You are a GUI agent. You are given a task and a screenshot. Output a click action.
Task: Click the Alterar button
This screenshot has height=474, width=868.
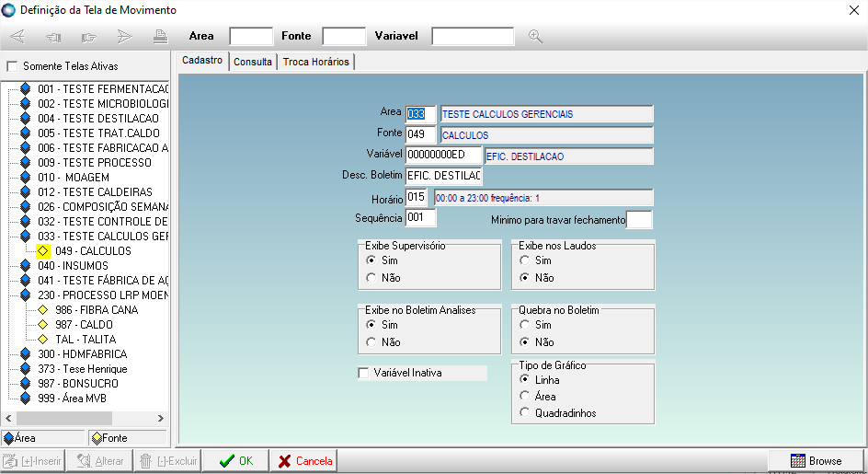click(99, 461)
